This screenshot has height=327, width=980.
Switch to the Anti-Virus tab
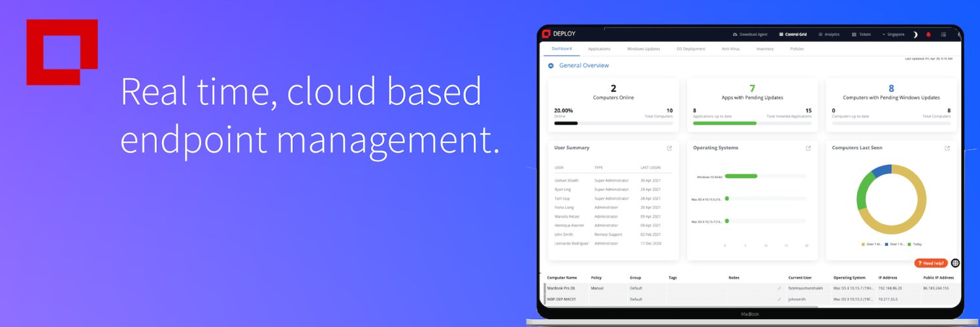(x=731, y=49)
